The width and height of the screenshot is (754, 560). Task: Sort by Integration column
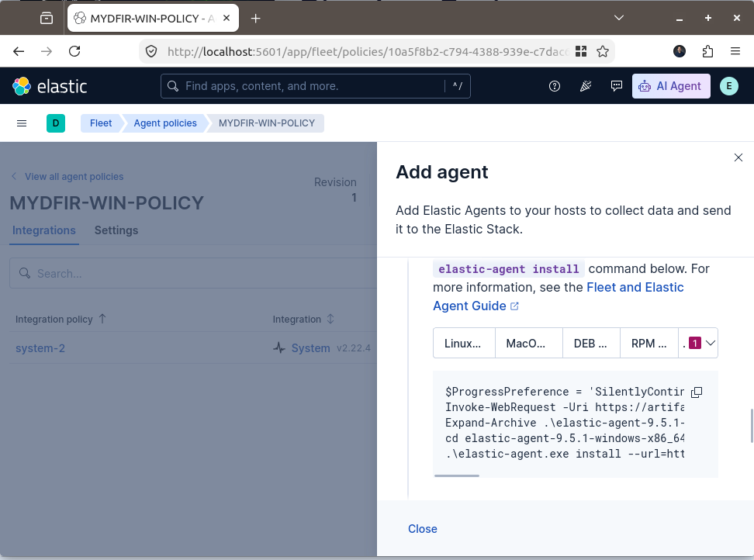pyautogui.click(x=303, y=320)
